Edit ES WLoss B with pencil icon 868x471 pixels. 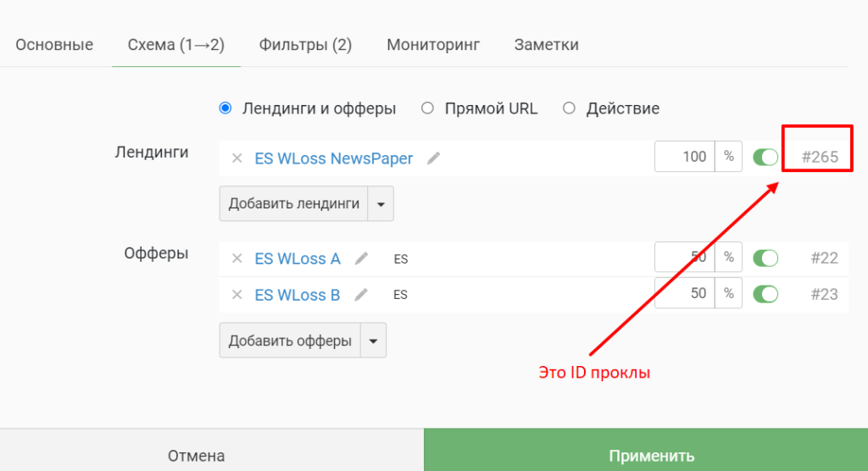click(361, 295)
